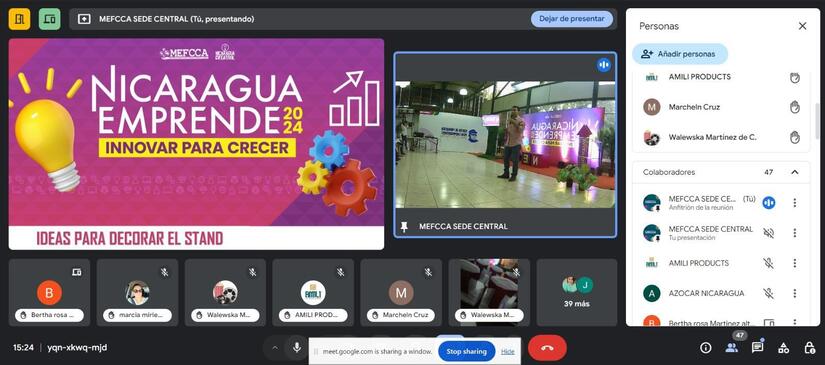Open host controls lock icon

coord(809,348)
